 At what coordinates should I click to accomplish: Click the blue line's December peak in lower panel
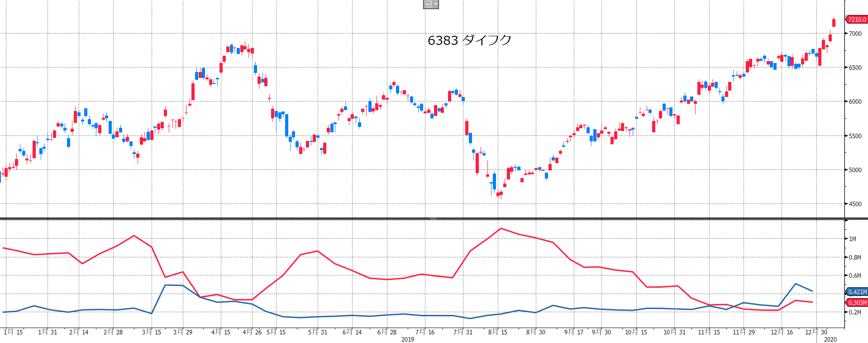(796, 284)
